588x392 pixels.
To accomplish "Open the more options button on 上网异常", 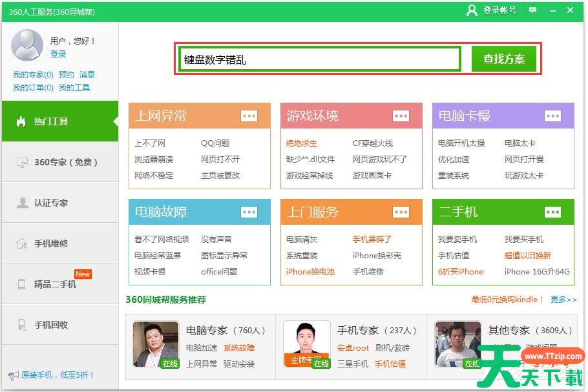I will [x=249, y=116].
